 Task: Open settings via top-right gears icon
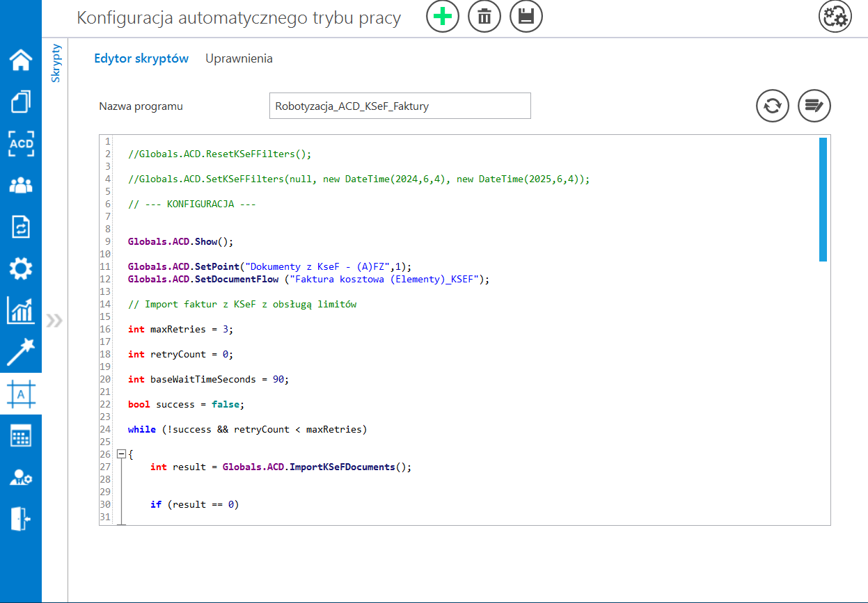(x=835, y=17)
